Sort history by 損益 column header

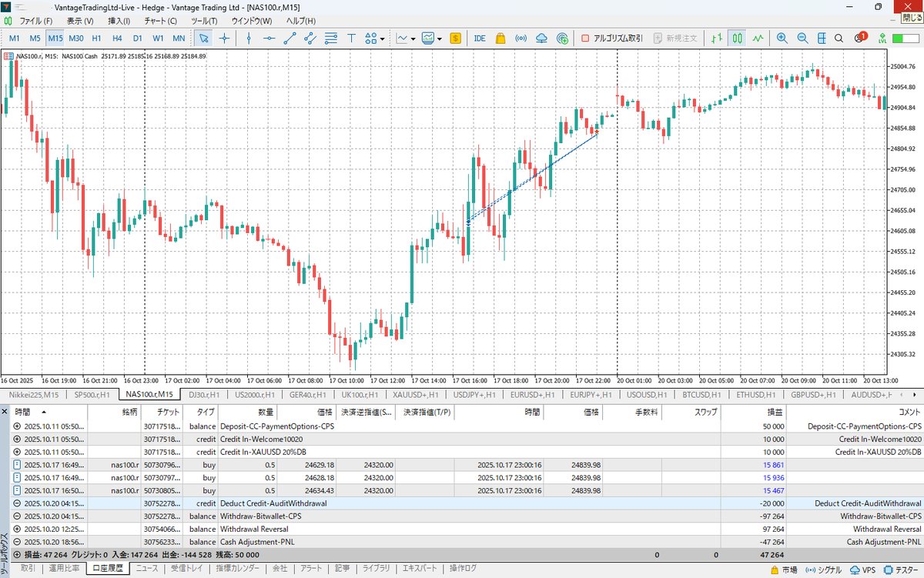[754, 413]
